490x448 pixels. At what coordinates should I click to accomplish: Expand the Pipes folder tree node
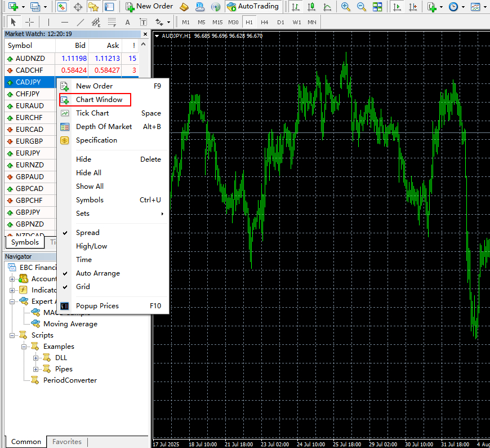[x=36, y=369]
